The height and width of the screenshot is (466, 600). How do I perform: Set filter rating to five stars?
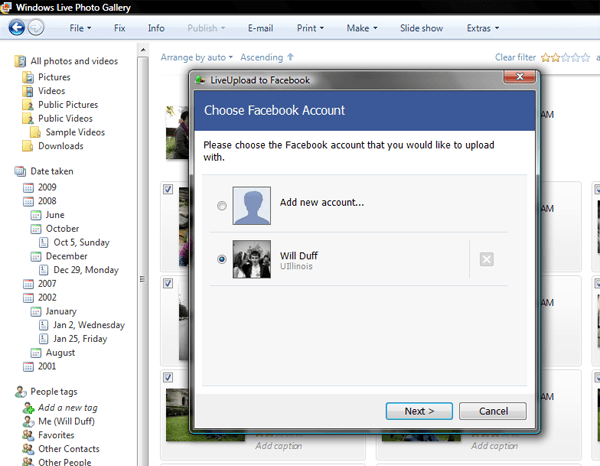[x=585, y=58]
